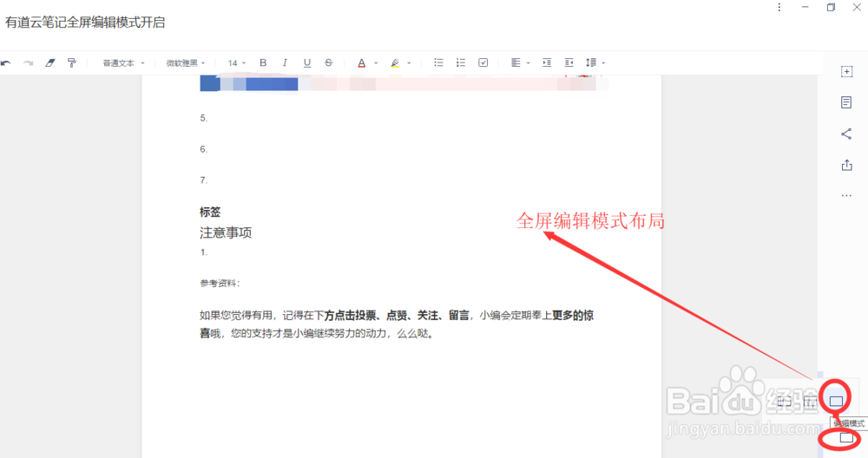Increase paragraph indent
Image resolution: width=868 pixels, height=458 pixels.
point(547,62)
